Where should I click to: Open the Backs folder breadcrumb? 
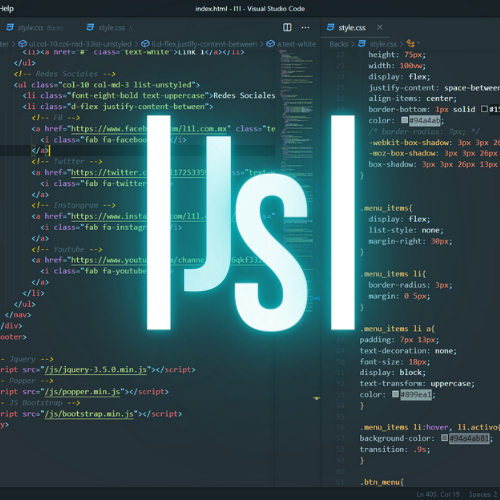[339, 44]
